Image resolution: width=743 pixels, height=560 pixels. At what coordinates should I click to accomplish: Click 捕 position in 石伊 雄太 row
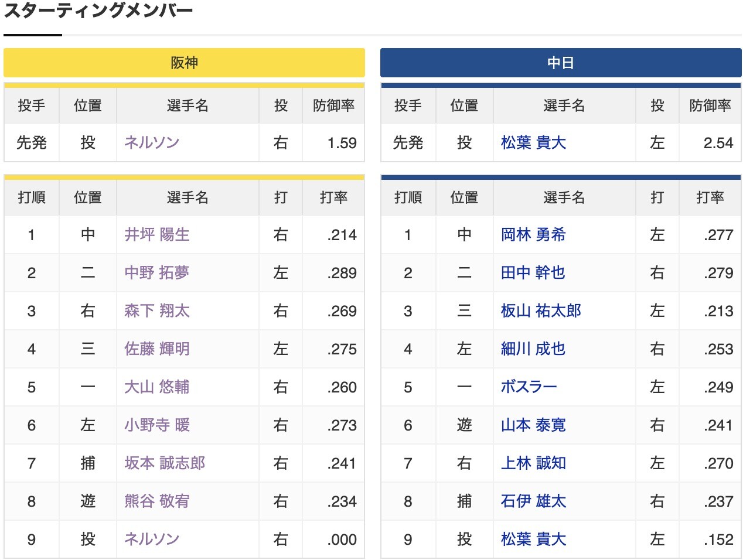pyautogui.click(x=464, y=501)
